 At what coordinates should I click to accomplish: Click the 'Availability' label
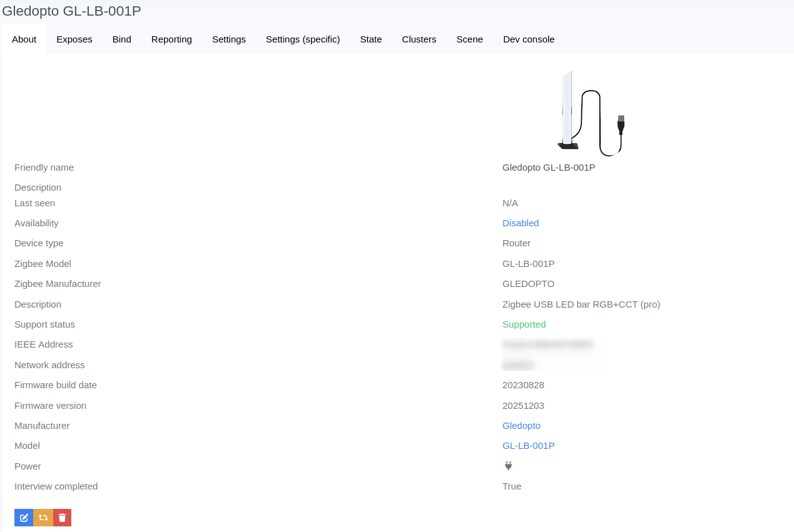[x=36, y=223]
